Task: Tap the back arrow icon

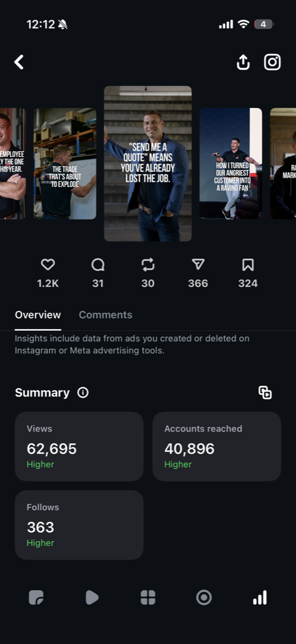Action: [19, 63]
